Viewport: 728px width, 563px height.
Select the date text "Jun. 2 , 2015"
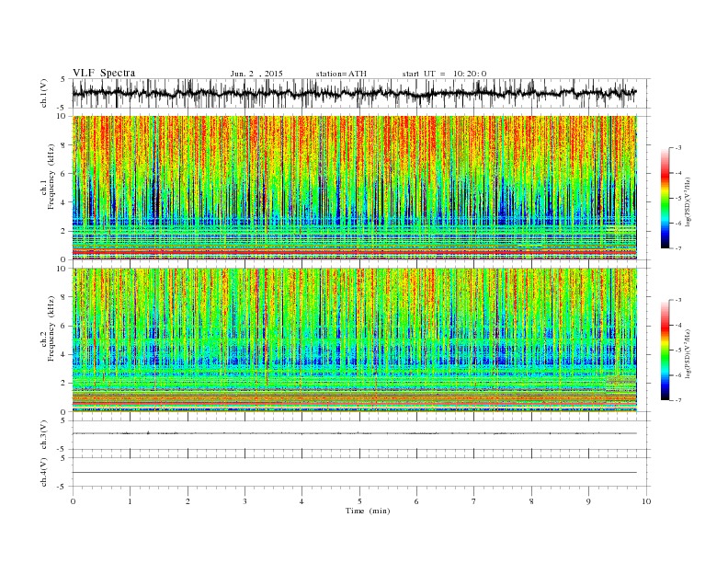[256, 74]
